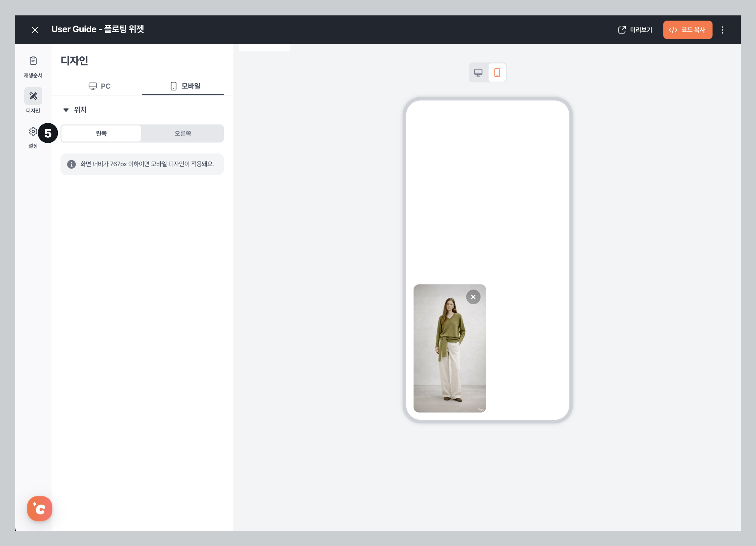Click the User Guide title text
This screenshot has width=756, height=546.
[x=97, y=29]
